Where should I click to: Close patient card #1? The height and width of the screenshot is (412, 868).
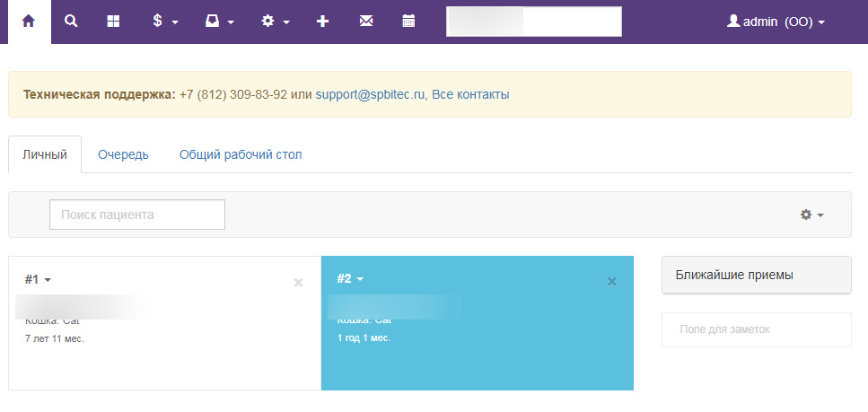pyautogui.click(x=298, y=283)
